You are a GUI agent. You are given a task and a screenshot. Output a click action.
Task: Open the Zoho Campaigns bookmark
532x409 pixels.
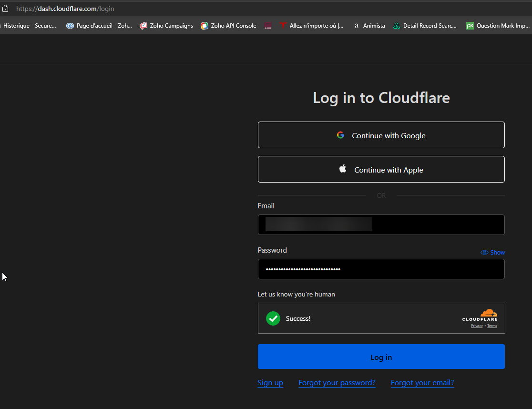[166, 25]
